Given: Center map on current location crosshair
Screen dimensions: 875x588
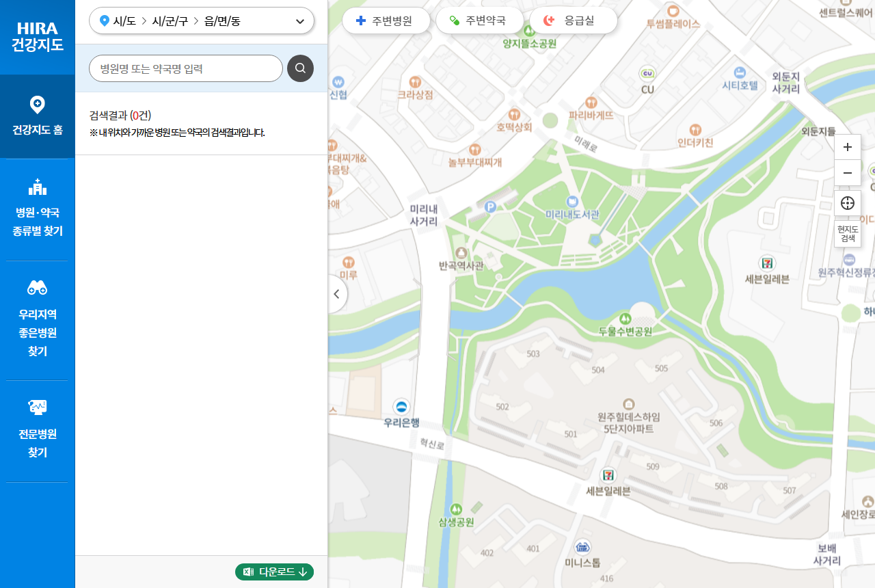Looking at the screenshot, I should tap(848, 203).
